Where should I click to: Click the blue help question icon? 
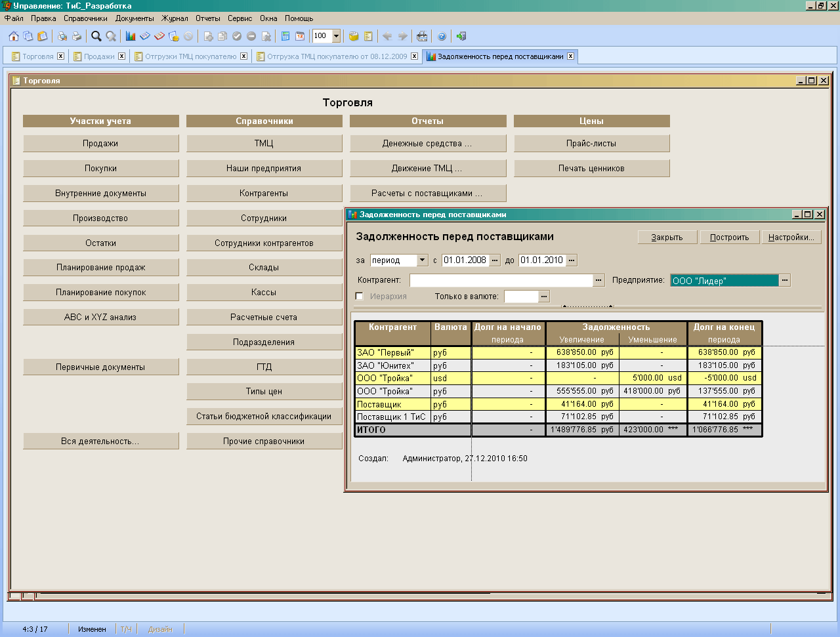click(x=442, y=36)
